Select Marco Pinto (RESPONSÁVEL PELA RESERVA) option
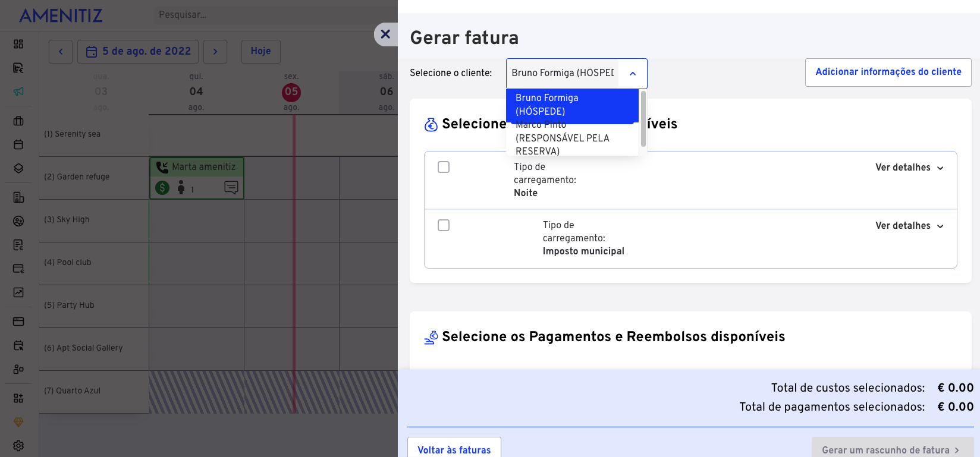 [x=572, y=139]
